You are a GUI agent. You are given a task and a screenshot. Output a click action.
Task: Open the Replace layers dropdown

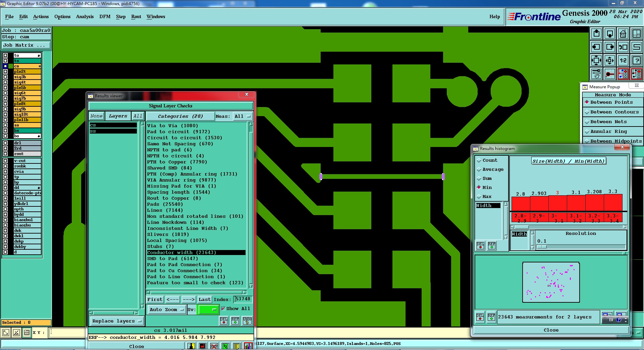click(x=116, y=321)
